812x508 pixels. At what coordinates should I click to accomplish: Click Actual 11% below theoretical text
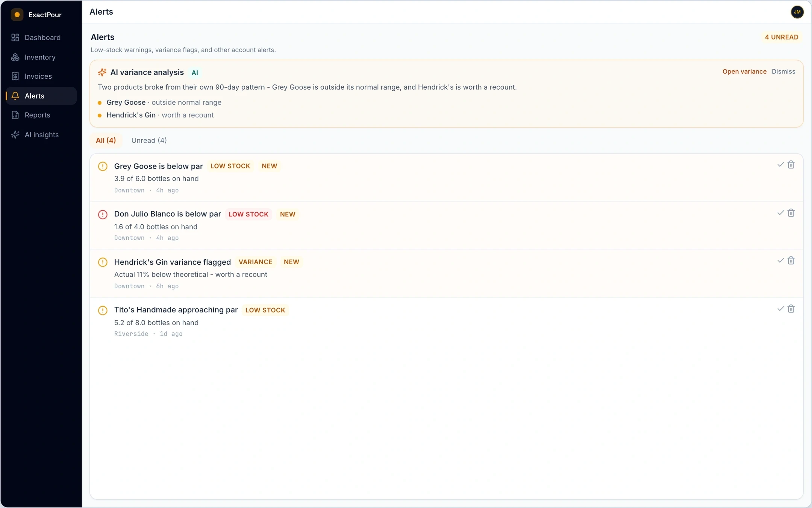pyautogui.click(x=190, y=275)
